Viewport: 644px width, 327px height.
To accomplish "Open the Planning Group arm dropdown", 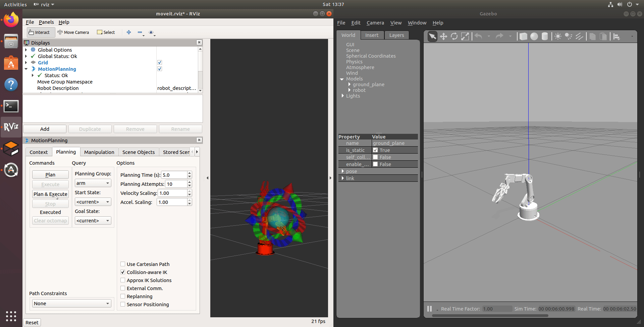I will pyautogui.click(x=93, y=183).
